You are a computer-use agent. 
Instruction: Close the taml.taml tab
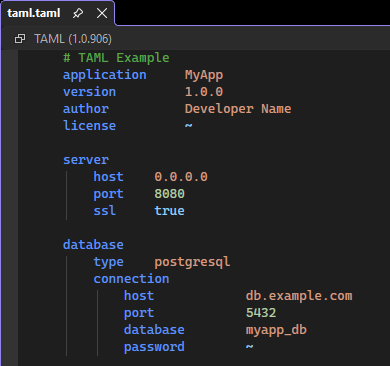coord(102,13)
